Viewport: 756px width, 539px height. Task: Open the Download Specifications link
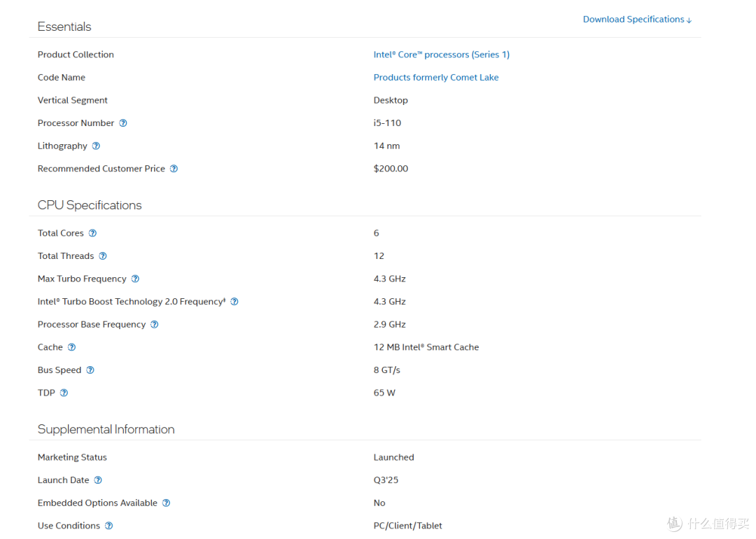coord(637,20)
